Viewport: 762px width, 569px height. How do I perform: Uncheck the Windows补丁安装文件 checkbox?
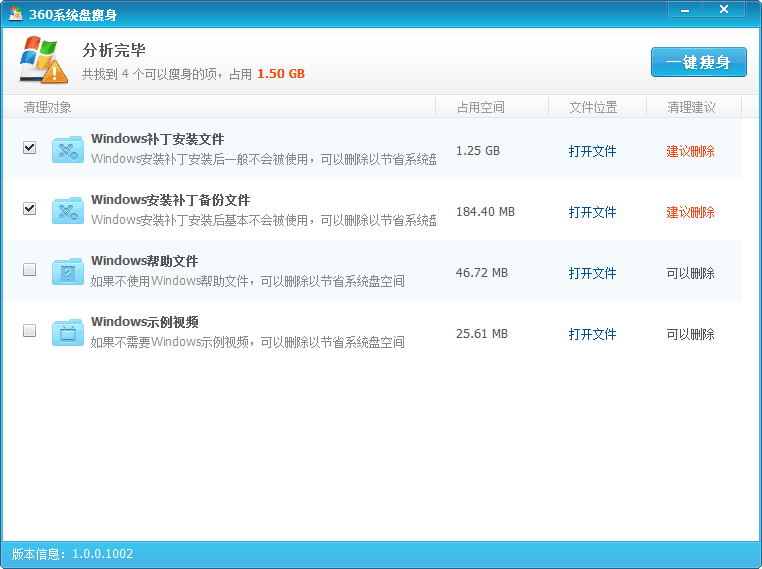pyautogui.click(x=29, y=148)
